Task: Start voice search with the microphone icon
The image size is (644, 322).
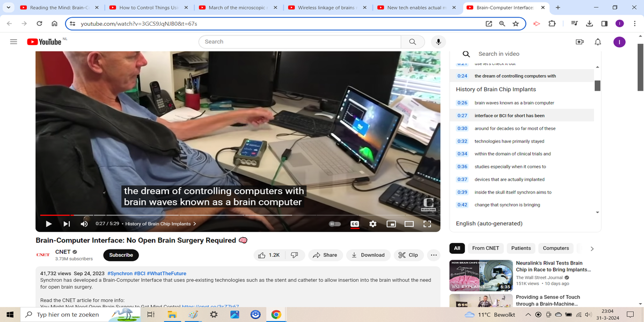Action: (439, 42)
